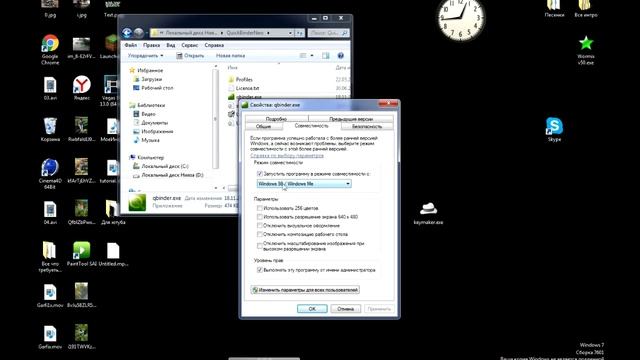This screenshot has width=640, height=360.
Task: Switch to the 'Общие' tab
Action: pos(263,127)
